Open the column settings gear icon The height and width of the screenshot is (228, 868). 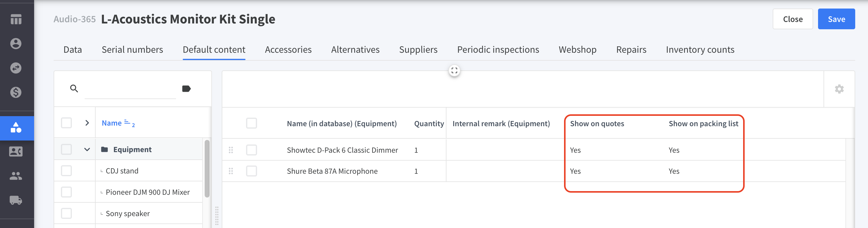pos(839,89)
